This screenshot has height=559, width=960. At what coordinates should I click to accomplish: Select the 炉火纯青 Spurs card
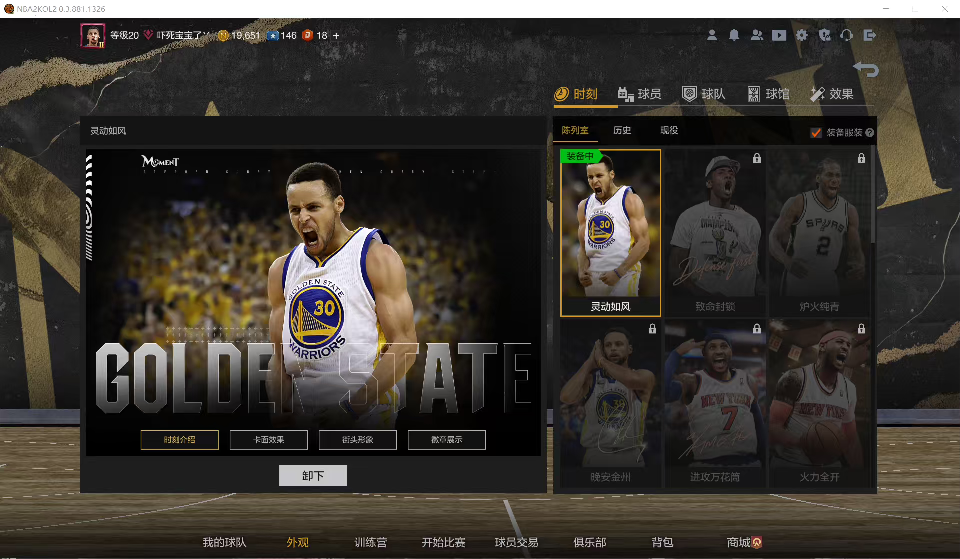tap(819, 233)
